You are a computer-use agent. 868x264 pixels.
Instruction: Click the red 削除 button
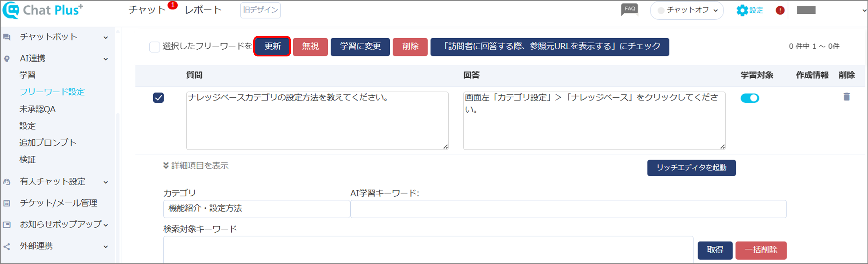pos(410,47)
